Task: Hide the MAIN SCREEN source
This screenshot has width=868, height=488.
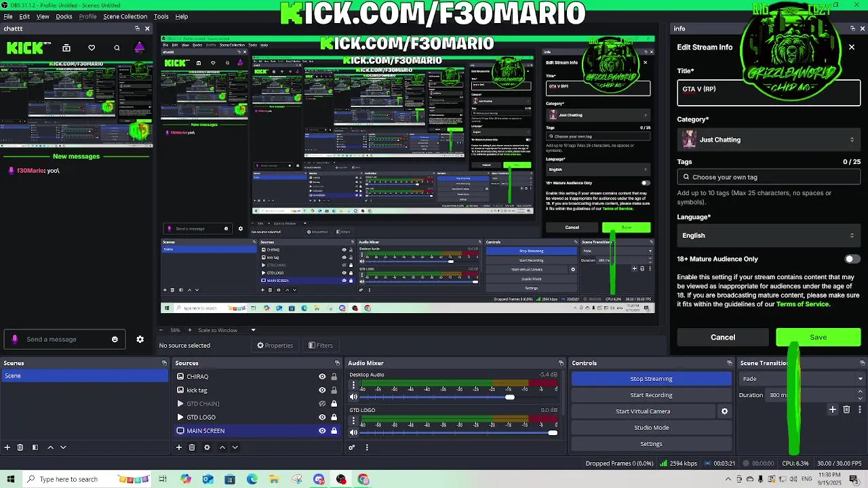Action: click(322, 431)
